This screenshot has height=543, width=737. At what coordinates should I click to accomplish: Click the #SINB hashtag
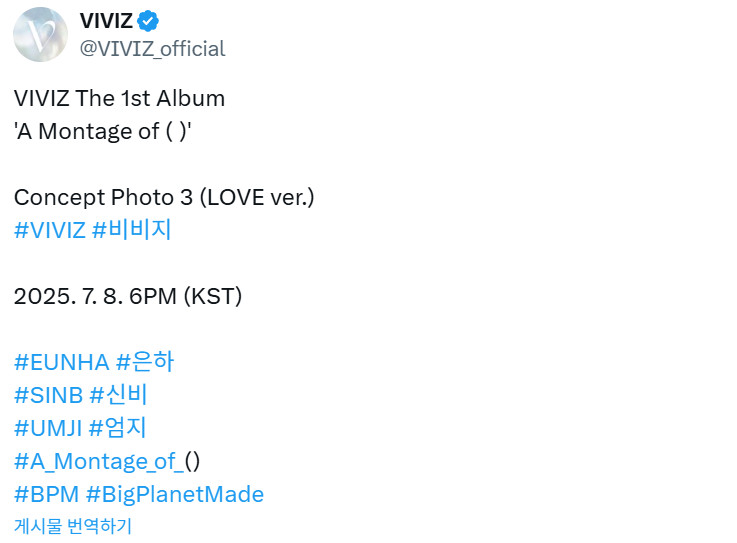(x=48, y=395)
